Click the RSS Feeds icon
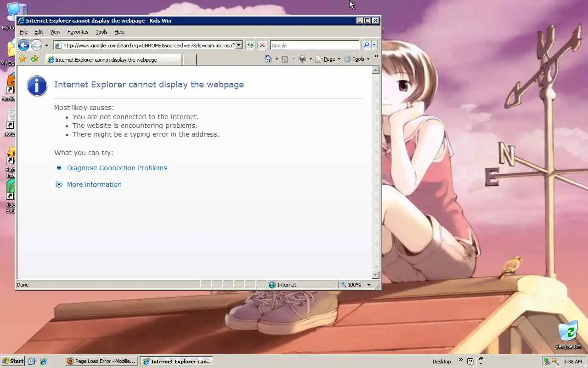Image resolution: width=588 pixels, height=368 pixels. [285, 59]
